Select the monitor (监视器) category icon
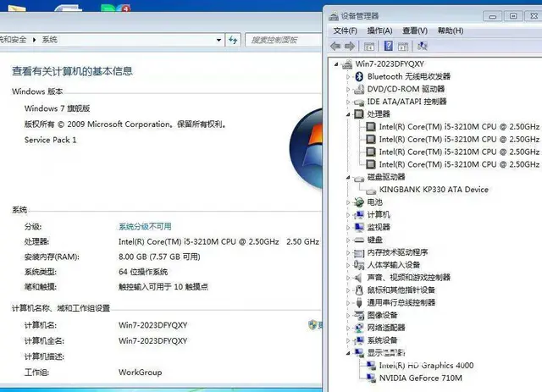The image size is (542, 392). click(x=359, y=228)
